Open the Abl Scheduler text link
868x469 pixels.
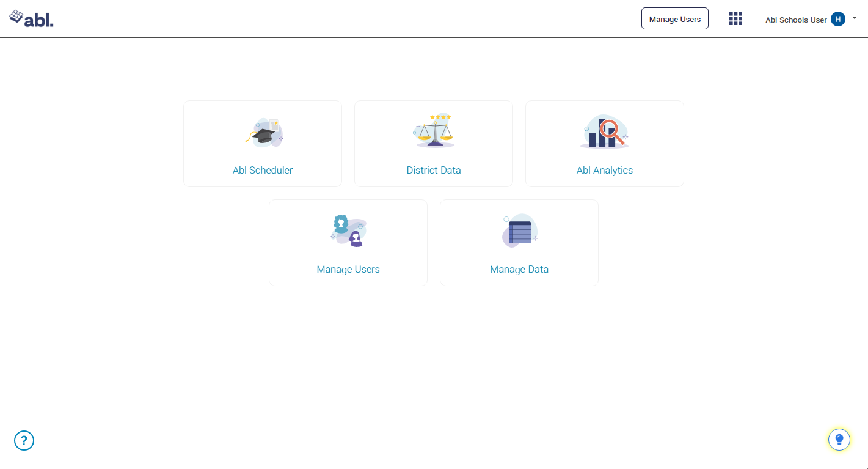coord(263,171)
